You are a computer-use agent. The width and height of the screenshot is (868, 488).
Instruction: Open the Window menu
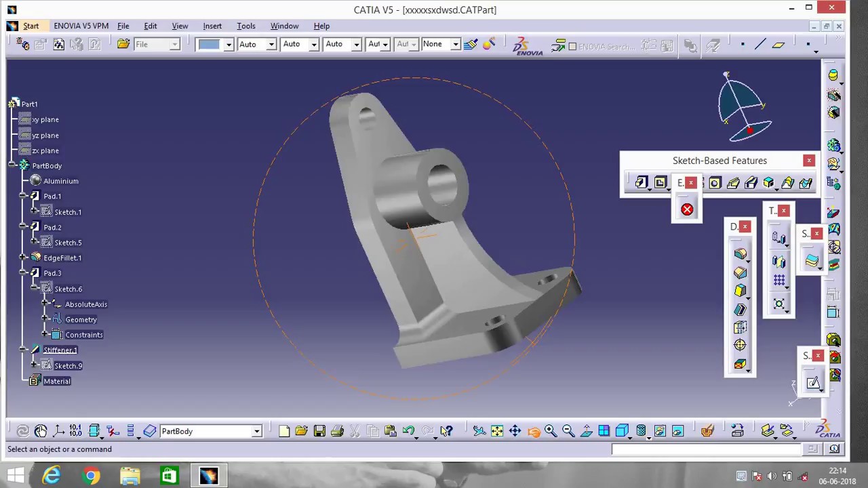pos(285,26)
